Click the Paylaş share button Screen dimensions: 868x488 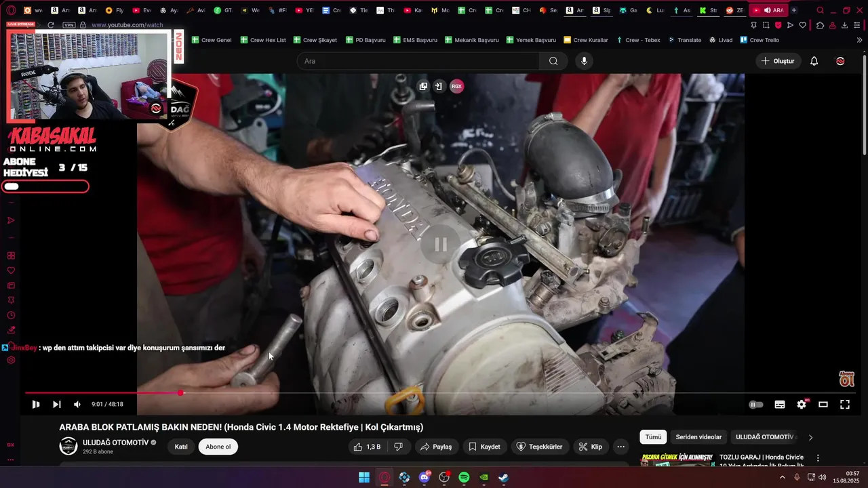pos(436,447)
